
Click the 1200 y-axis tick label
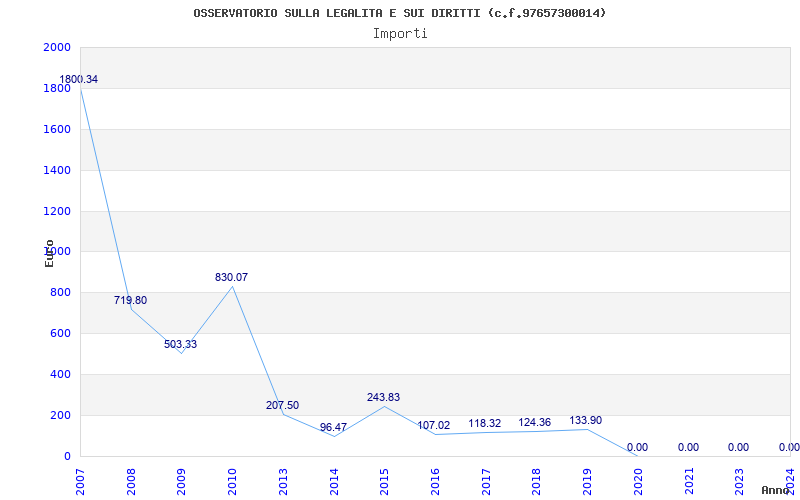pos(57,211)
